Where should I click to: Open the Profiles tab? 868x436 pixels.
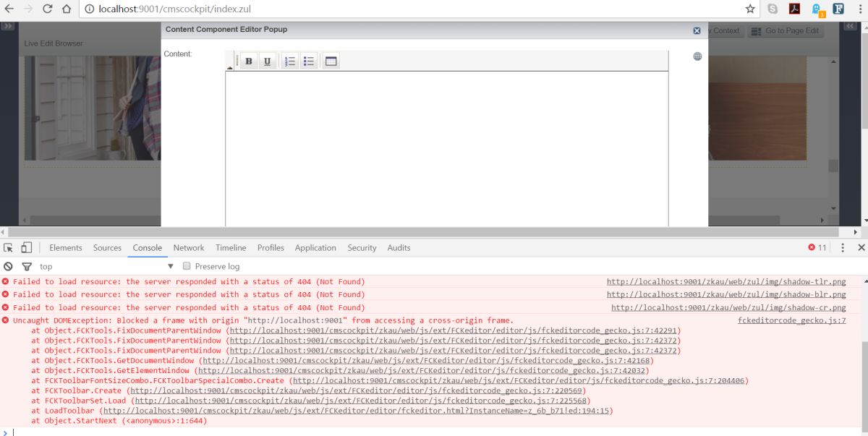(271, 247)
